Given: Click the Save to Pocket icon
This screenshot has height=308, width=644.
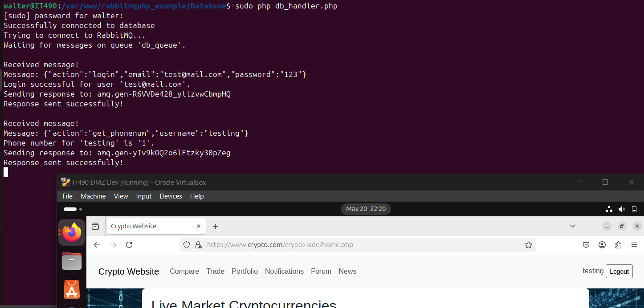Looking at the screenshot, I should [x=587, y=245].
